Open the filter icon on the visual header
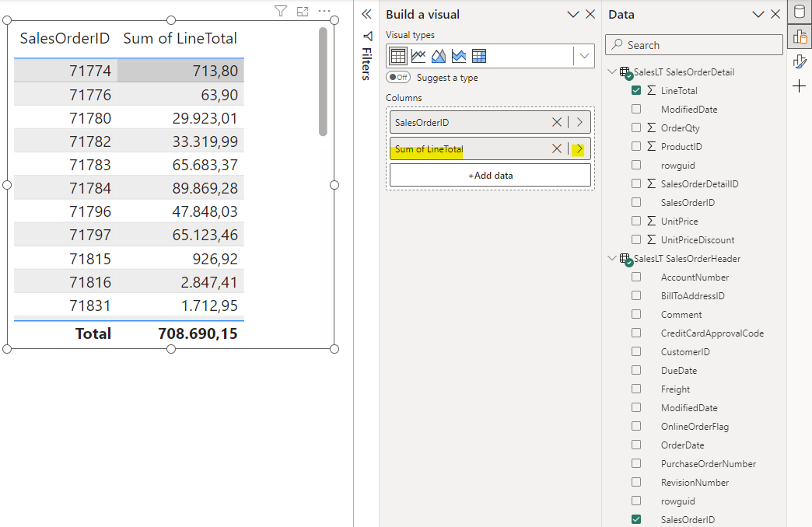The image size is (812, 527). 282,11
